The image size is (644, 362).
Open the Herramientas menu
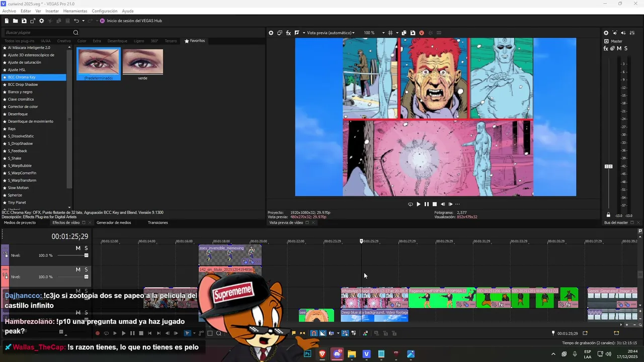(75, 11)
